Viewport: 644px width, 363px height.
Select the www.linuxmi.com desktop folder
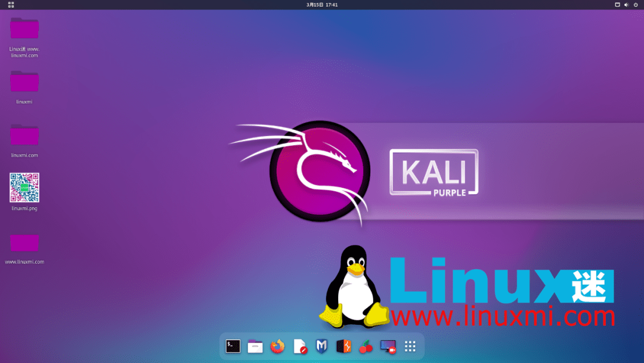tap(24, 242)
